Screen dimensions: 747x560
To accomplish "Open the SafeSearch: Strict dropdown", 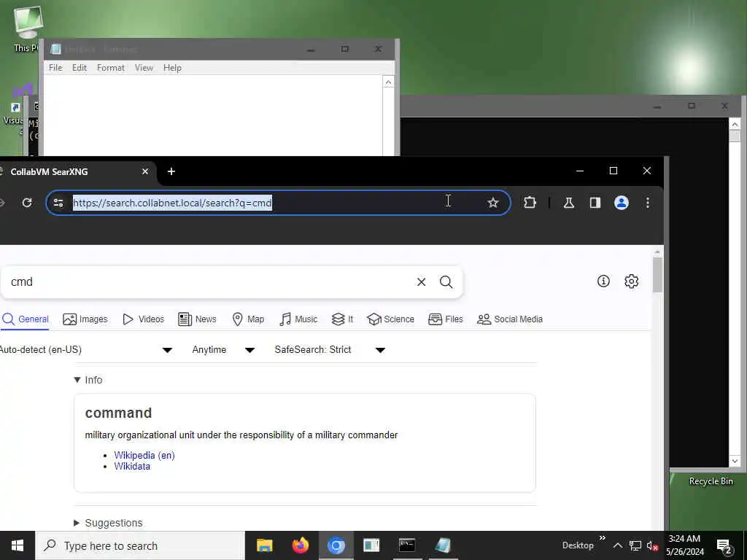I will coord(330,350).
